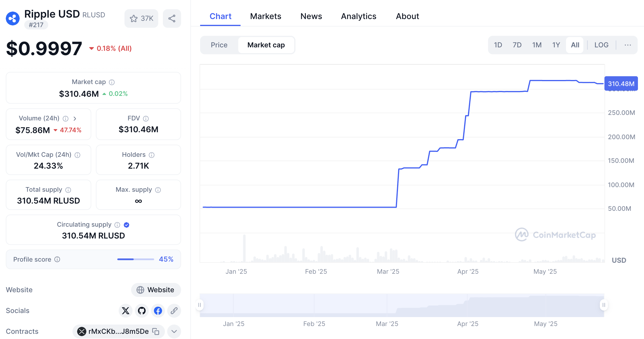Click the Profile score progress bar
This screenshot has height=339, width=644.
pyautogui.click(x=136, y=259)
